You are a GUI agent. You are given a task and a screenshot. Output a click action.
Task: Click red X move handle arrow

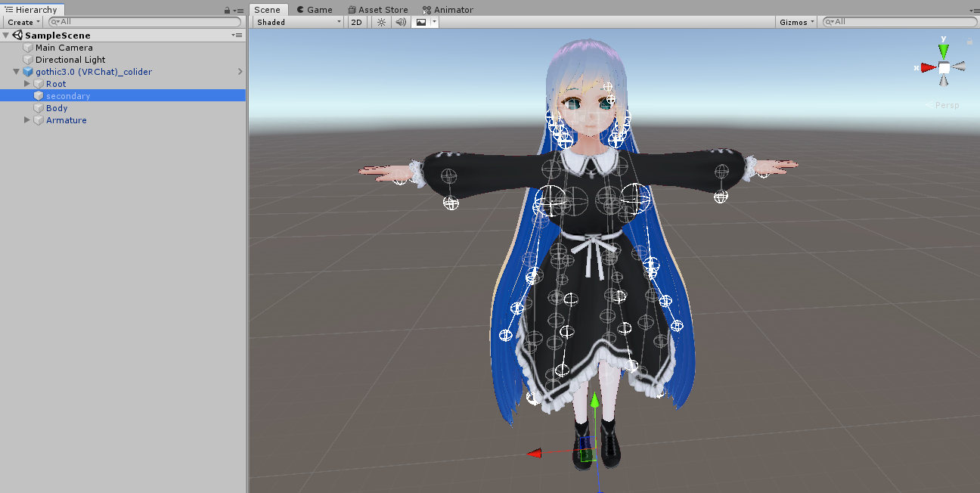point(535,453)
